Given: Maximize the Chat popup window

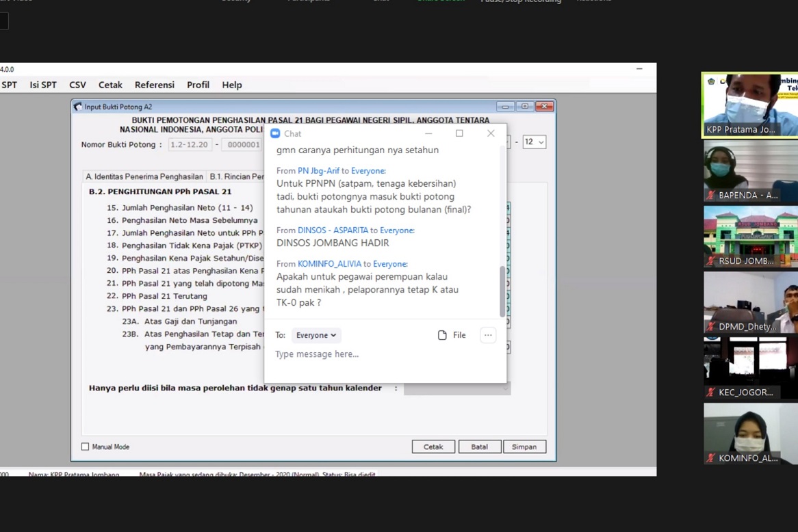Looking at the screenshot, I should point(459,133).
